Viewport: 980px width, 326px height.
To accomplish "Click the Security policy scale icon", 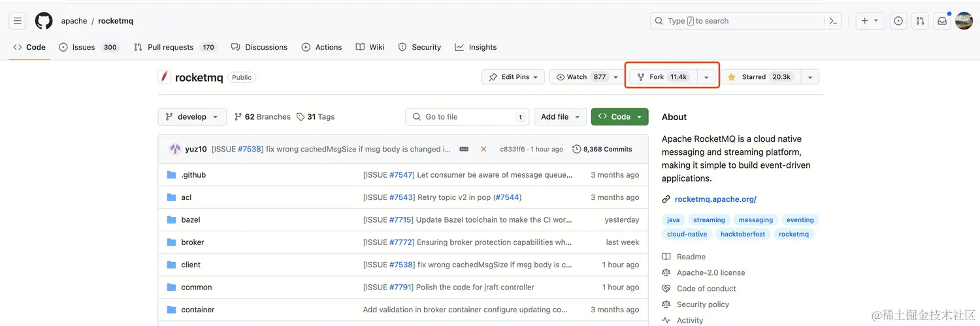I will pyautogui.click(x=666, y=304).
